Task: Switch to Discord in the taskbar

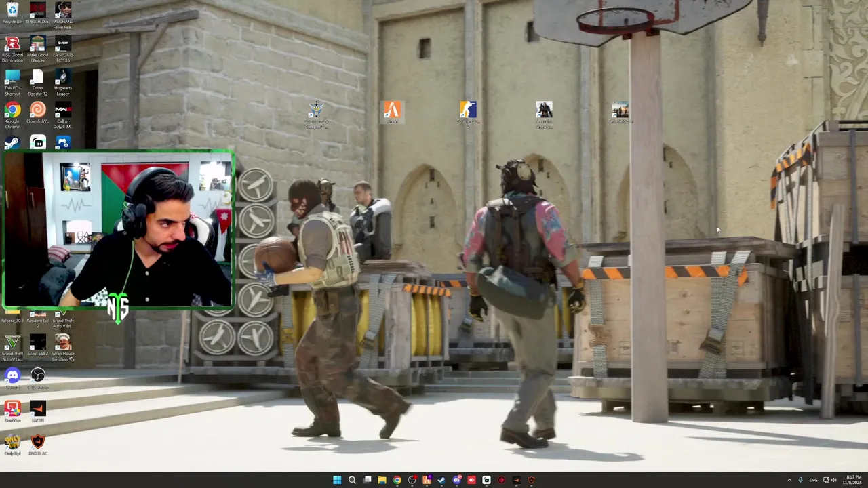Action: 456,480
